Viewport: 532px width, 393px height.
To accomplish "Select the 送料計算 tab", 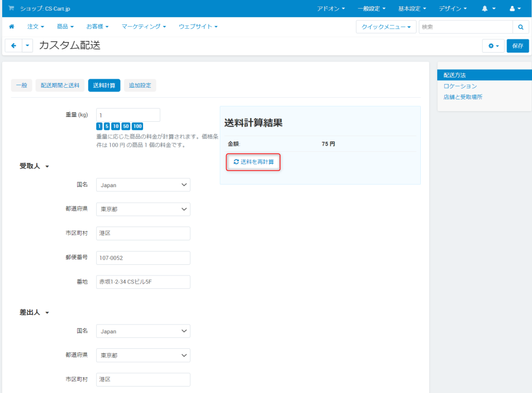I will pyautogui.click(x=104, y=86).
